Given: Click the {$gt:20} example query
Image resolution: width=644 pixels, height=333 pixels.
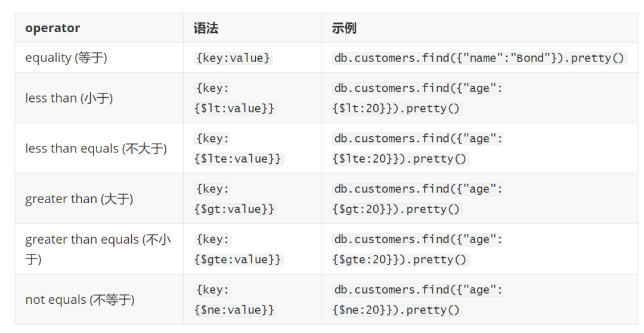Looking at the screenshot, I should pyautogui.click(x=397, y=209).
